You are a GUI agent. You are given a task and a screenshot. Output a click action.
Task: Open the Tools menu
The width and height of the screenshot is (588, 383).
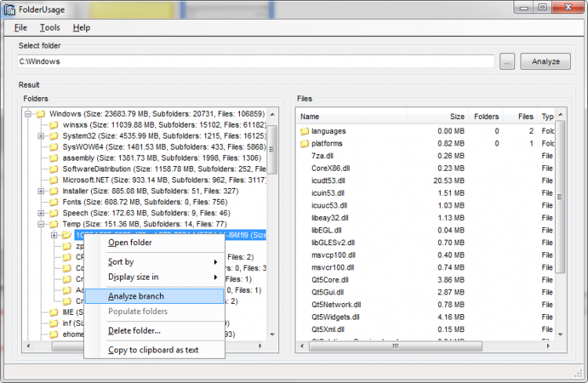click(x=50, y=27)
